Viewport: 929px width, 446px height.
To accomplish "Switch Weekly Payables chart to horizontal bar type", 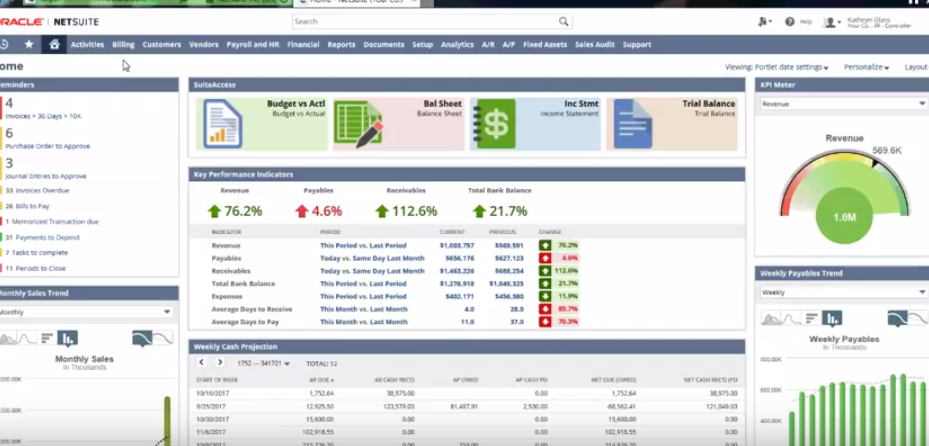I will pyautogui.click(x=810, y=319).
